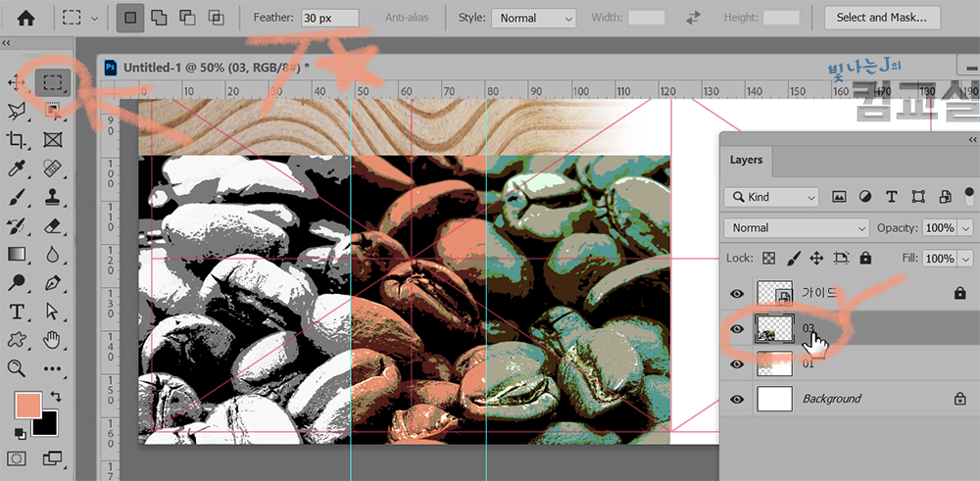Select the Rectangular Marquee tool in toolbox
Image resolution: width=980 pixels, height=481 pixels.
[53, 82]
